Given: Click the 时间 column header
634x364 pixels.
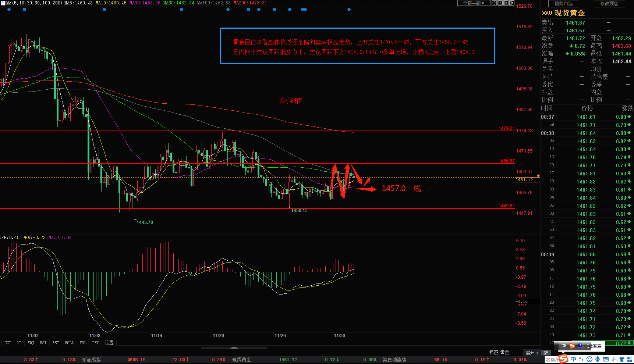Looking at the screenshot, I should pyautogui.click(x=547, y=108).
